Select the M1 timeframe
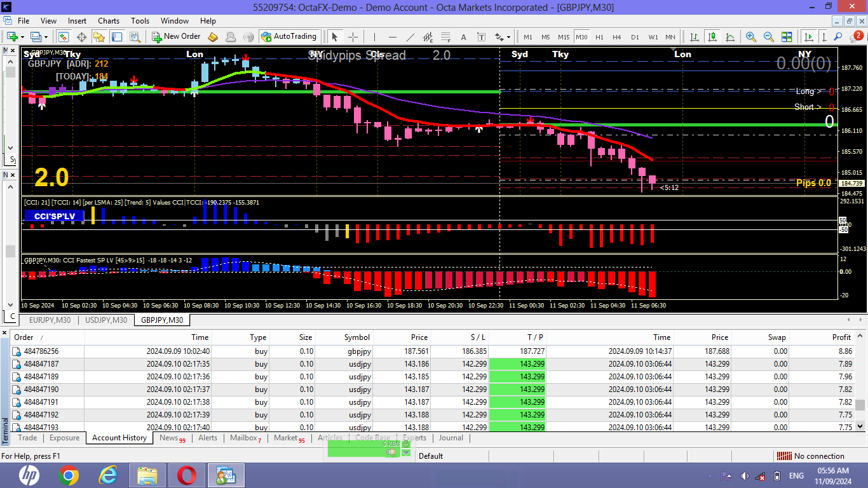The image size is (868, 488). coord(528,37)
